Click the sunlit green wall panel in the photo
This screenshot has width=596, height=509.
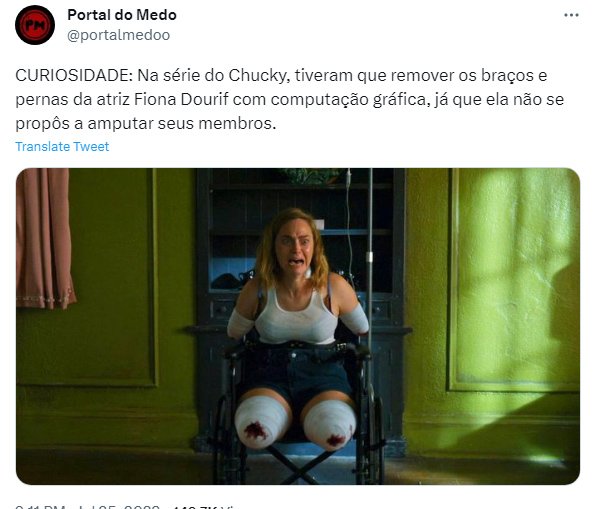pos(514,279)
